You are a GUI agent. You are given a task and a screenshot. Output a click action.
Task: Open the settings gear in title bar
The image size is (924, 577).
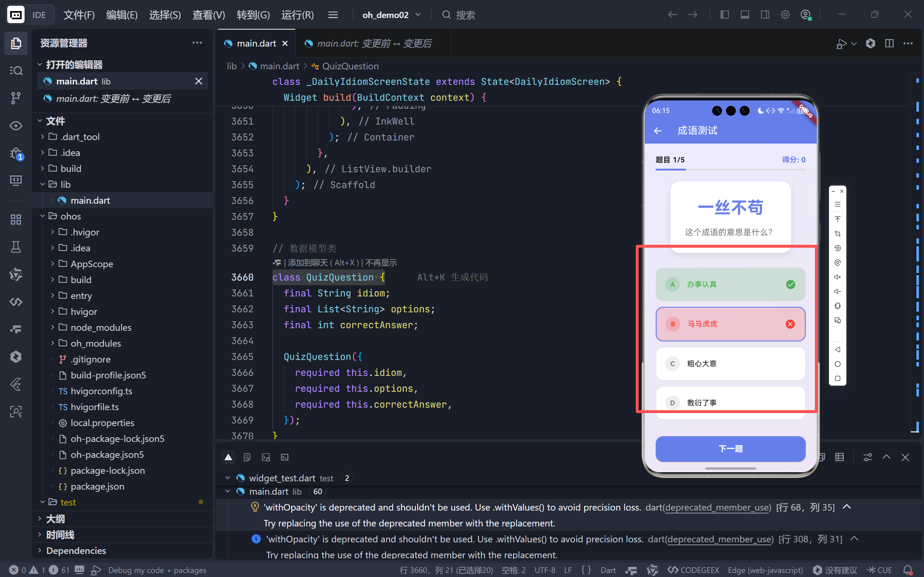[785, 15]
